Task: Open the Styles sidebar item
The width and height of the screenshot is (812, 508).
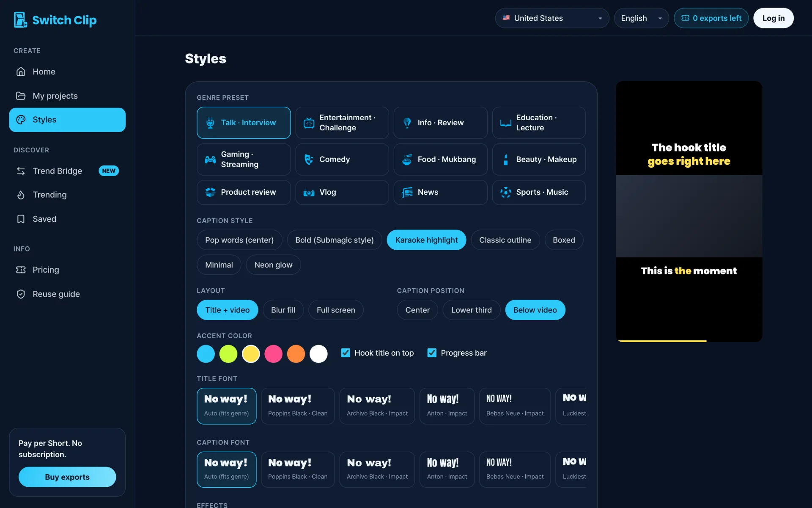Action: coord(67,120)
